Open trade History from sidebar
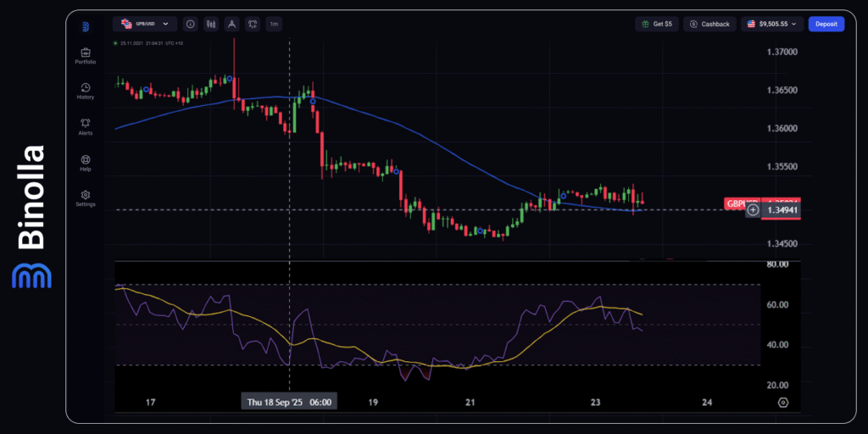 click(x=85, y=91)
